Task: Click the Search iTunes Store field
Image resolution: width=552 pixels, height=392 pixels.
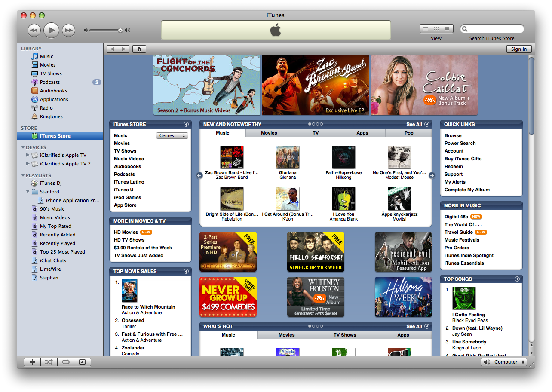Action: click(492, 29)
